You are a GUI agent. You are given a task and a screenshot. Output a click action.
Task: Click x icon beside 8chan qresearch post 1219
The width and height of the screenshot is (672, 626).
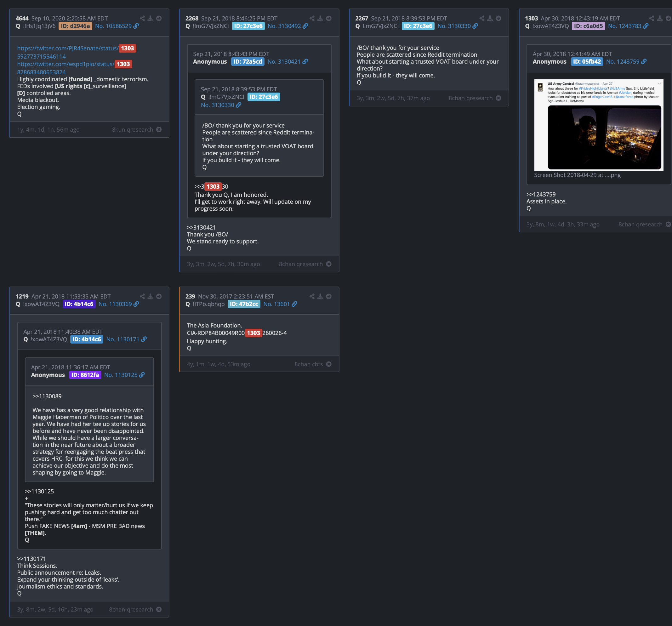(159, 609)
